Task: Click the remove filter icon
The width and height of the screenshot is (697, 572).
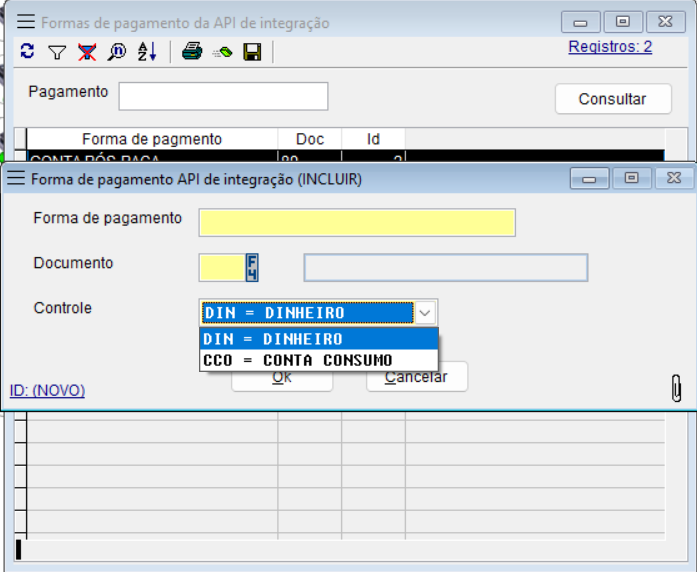Action: coord(87,52)
